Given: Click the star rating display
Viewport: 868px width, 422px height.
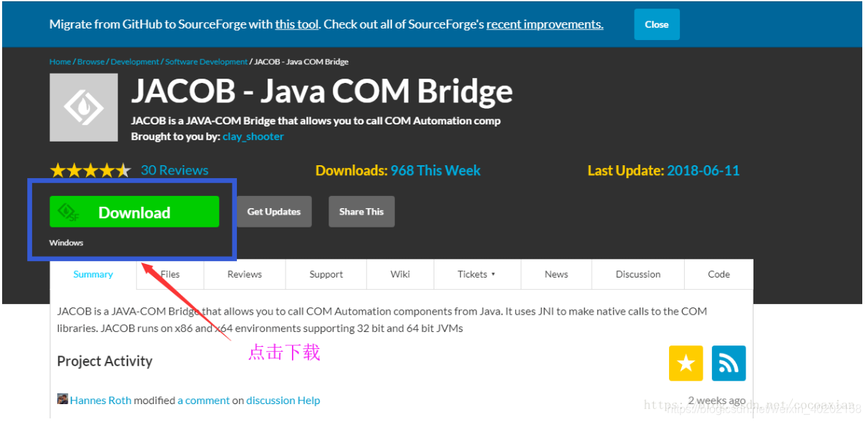Looking at the screenshot, I should [x=90, y=170].
